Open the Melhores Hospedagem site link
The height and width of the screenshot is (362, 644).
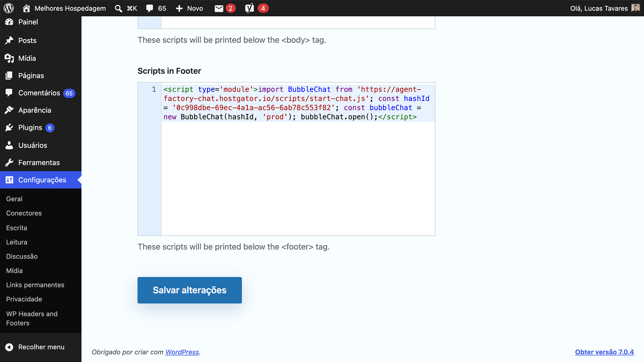click(x=70, y=8)
